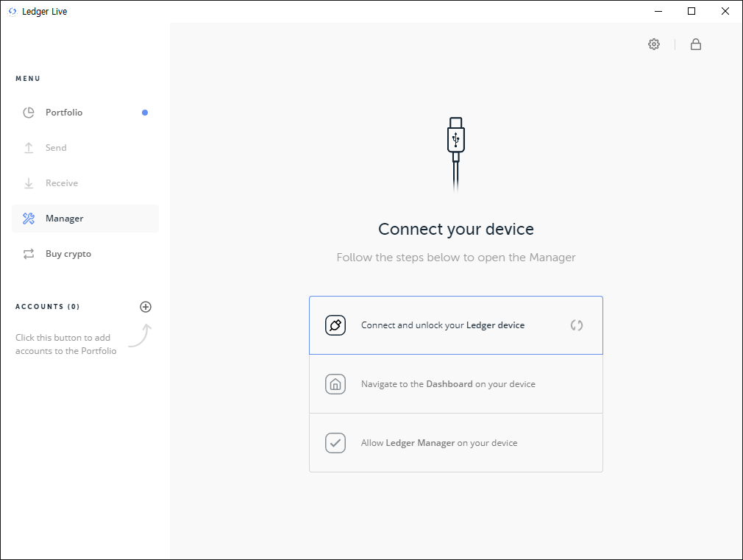Click the spinning loader in connect step
743x560 pixels.
(577, 325)
